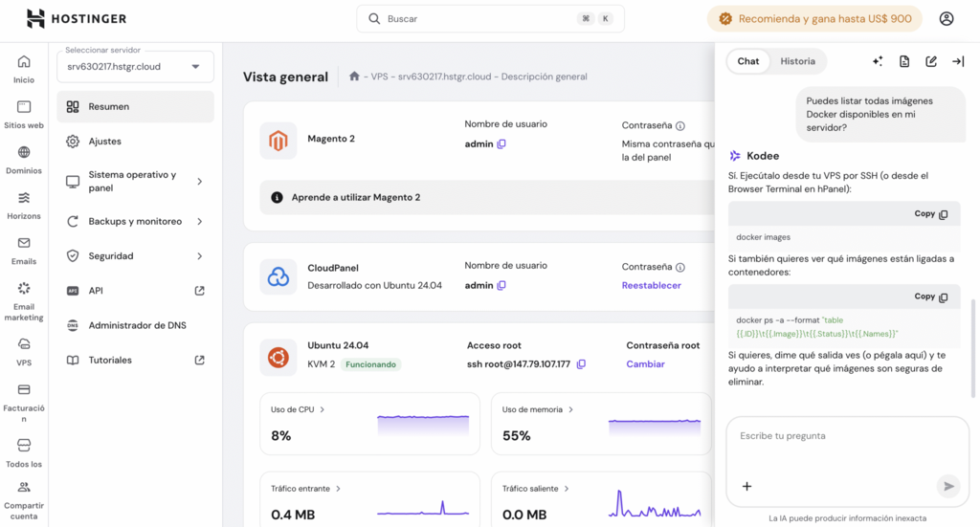Copy the docker images command
This screenshot has width=980, height=527.
pyautogui.click(x=931, y=213)
